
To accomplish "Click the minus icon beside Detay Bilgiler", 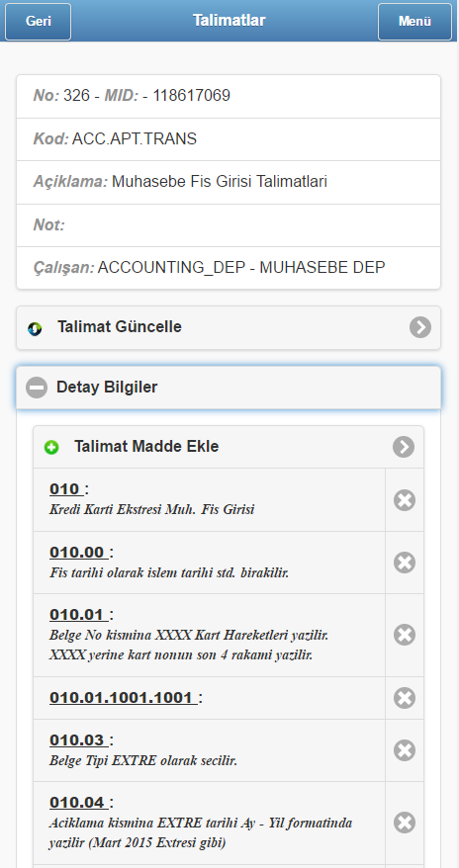I will [37, 388].
